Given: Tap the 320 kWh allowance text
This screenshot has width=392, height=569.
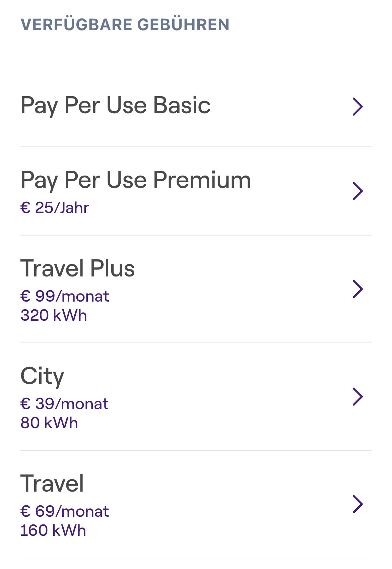Looking at the screenshot, I should (54, 315).
